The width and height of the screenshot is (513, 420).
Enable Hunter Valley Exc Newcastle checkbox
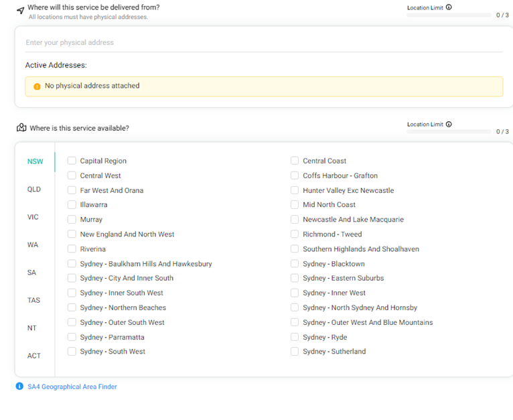(x=295, y=190)
